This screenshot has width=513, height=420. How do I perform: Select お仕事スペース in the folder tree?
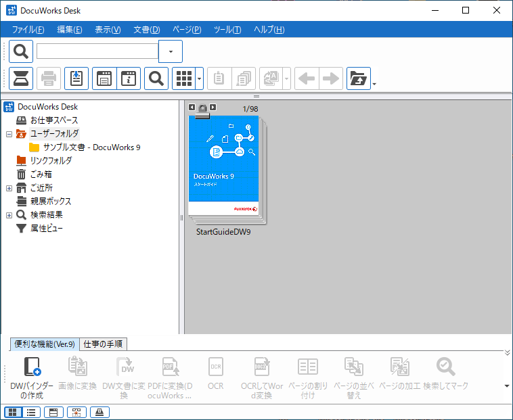click(54, 120)
